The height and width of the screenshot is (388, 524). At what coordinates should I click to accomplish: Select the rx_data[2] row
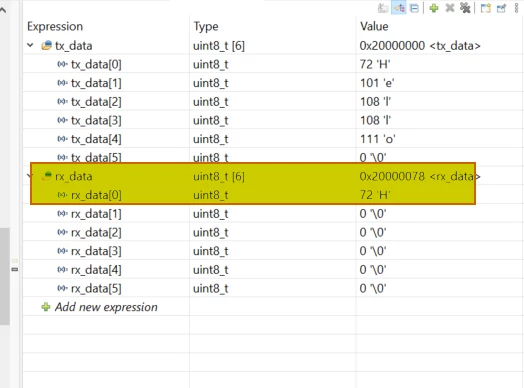[x=272, y=232]
